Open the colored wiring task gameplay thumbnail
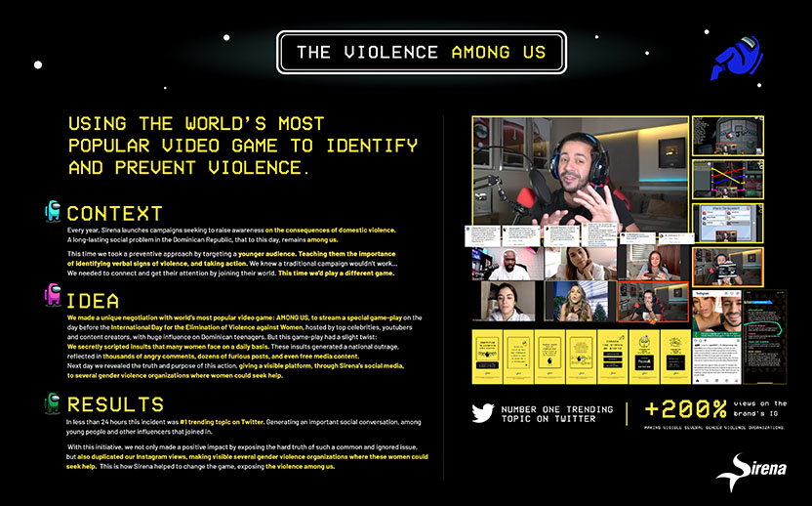Viewport: 812px width, 506px height. [x=728, y=180]
